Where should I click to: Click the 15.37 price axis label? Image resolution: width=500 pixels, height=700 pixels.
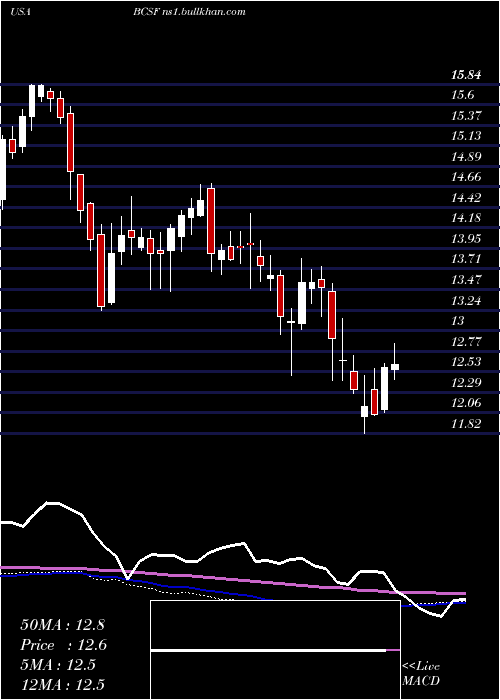pyautogui.click(x=466, y=116)
